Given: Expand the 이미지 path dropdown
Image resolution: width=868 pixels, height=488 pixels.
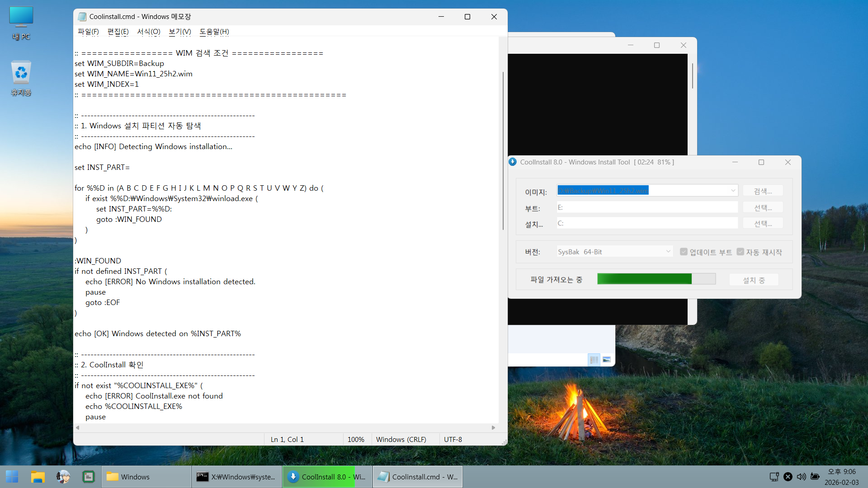Looking at the screenshot, I should 733,191.
